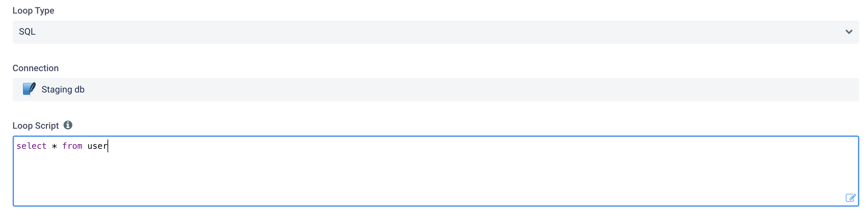The image size is (868, 218).
Task: Click the "select" keyword in the script
Action: click(x=31, y=146)
